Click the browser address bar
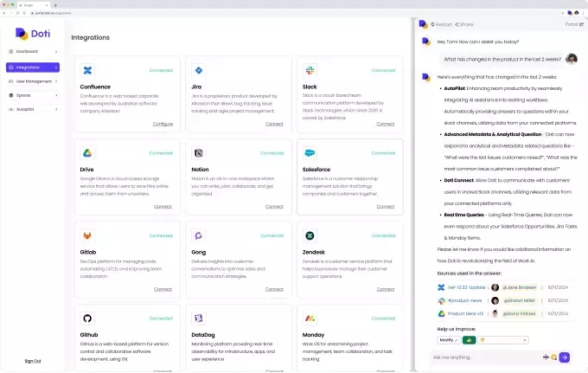The width and height of the screenshot is (588, 373). coord(292,13)
